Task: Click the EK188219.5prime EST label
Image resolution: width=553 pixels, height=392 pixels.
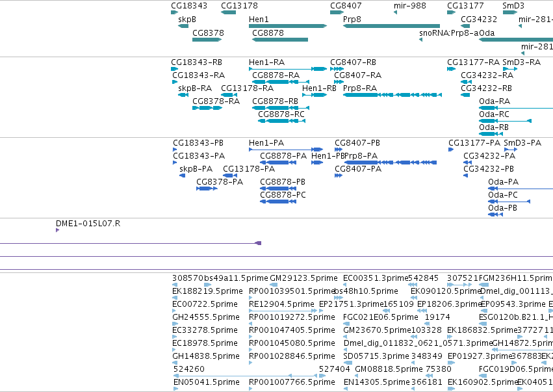Action: point(207,292)
